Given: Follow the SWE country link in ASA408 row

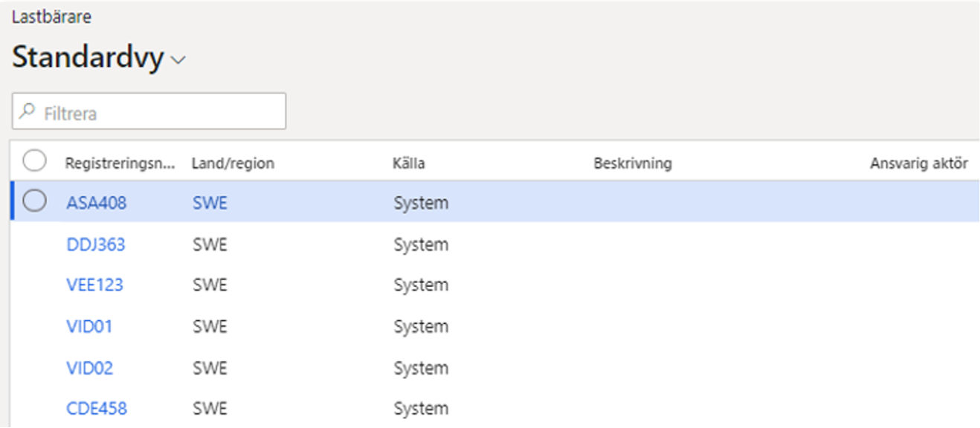Looking at the screenshot, I should click(210, 202).
